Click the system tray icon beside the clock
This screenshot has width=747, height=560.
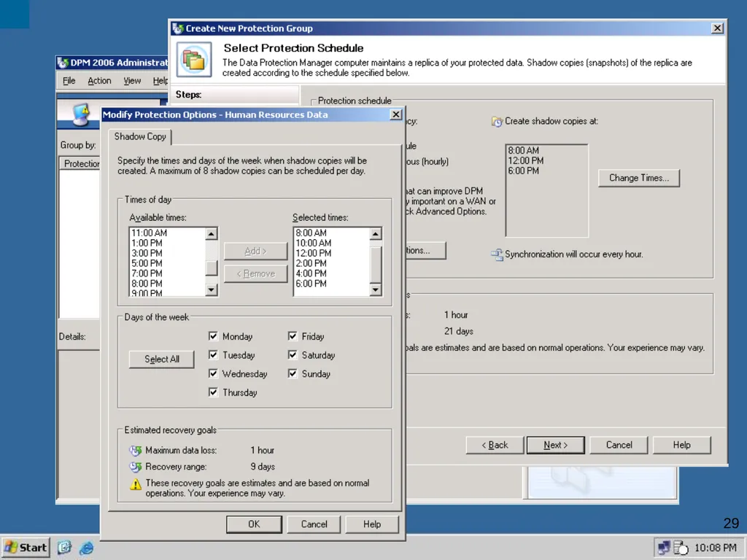pos(681,548)
